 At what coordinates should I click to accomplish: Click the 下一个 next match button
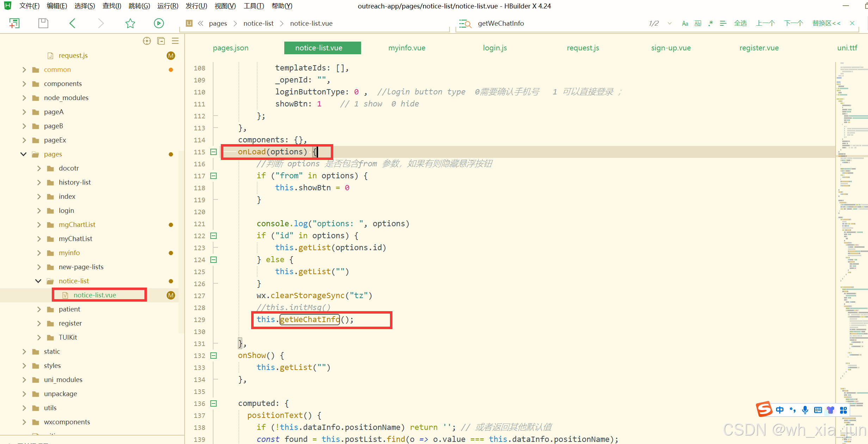[793, 23]
